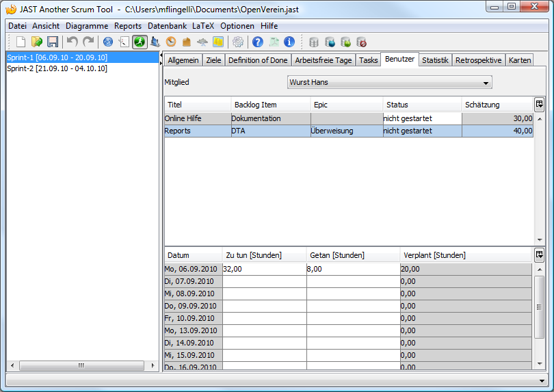
Task: Click the save floppy disk icon
Action: (53, 42)
